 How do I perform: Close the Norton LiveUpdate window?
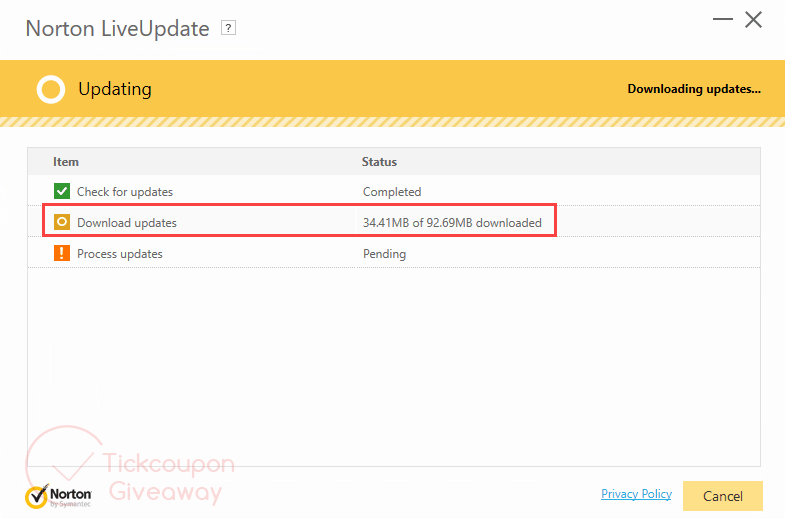coord(753,20)
